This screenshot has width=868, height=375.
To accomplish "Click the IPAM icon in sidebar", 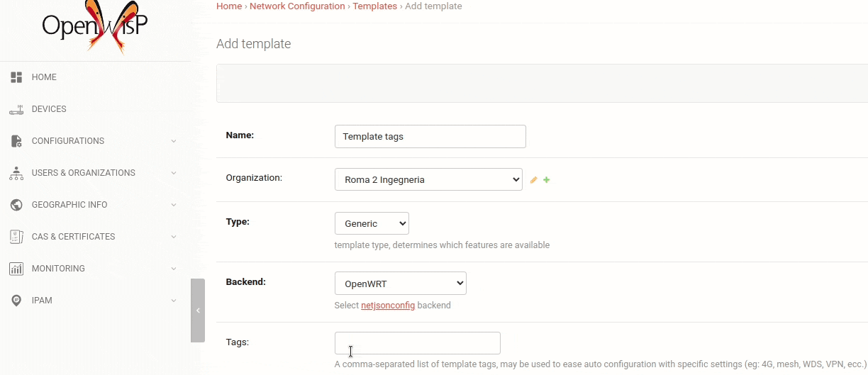I will [x=16, y=301].
